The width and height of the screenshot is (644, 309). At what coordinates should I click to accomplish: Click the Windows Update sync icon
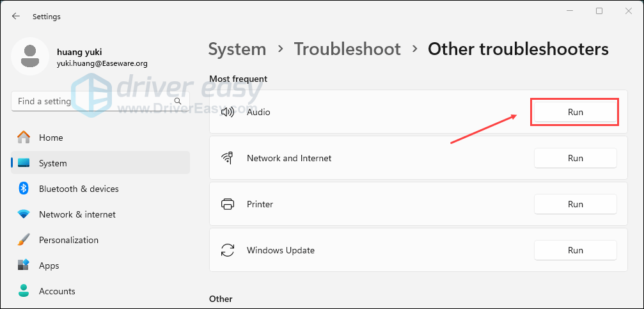tap(227, 250)
